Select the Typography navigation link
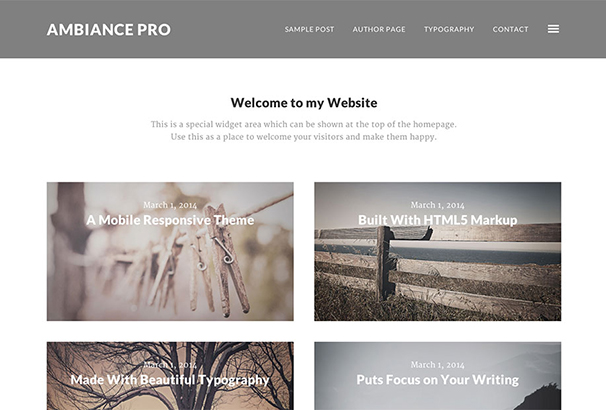 [449, 29]
